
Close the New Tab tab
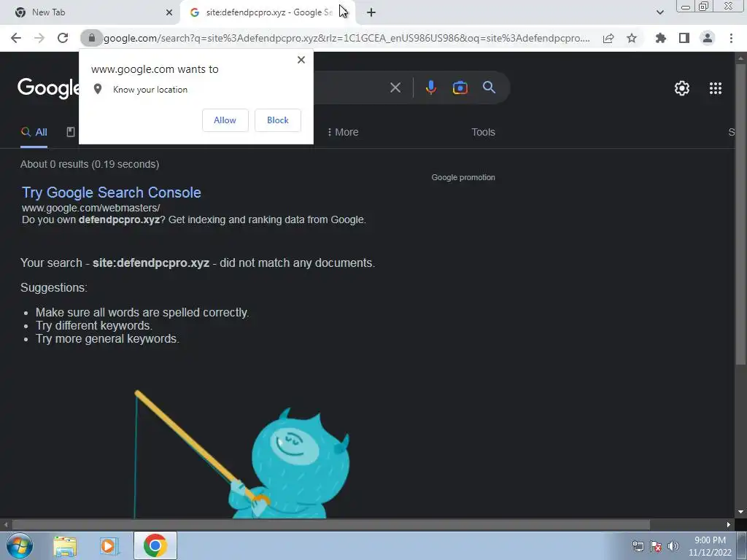point(169,12)
